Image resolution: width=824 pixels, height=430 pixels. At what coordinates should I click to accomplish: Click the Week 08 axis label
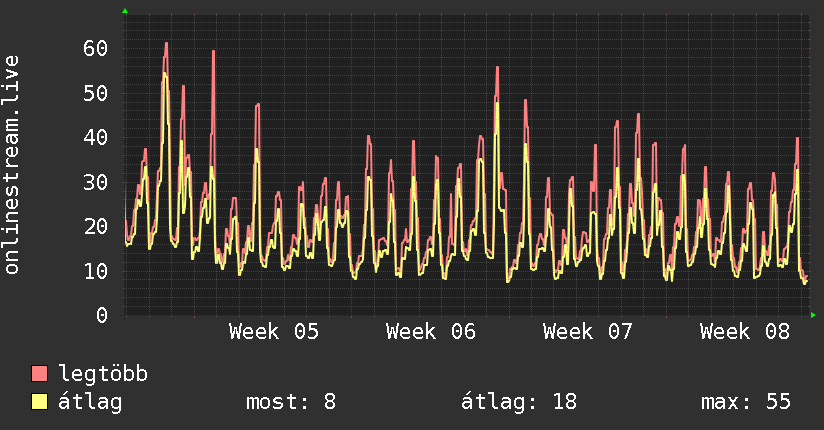coord(745,332)
